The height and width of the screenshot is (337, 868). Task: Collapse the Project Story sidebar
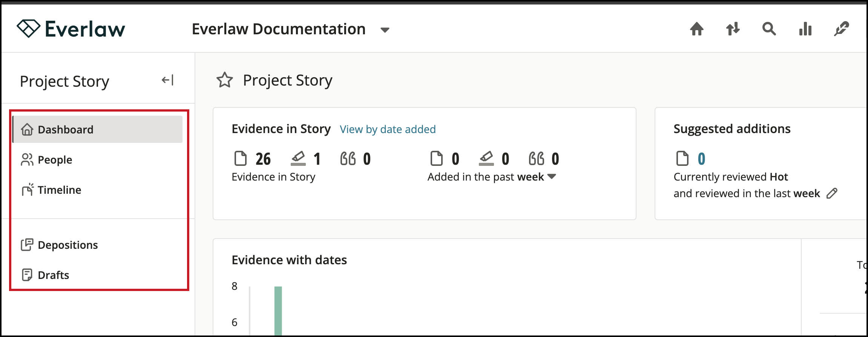click(x=167, y=80)
